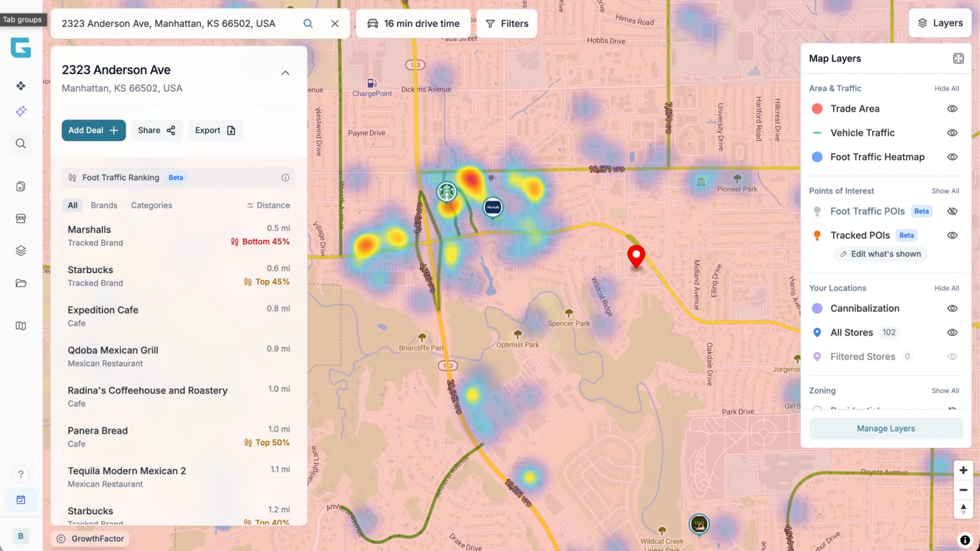Expand the Map Layers panel fullscreen icon
Viewport: 980px width, 551px height.
pyautogui.click(x=959, y=58)
